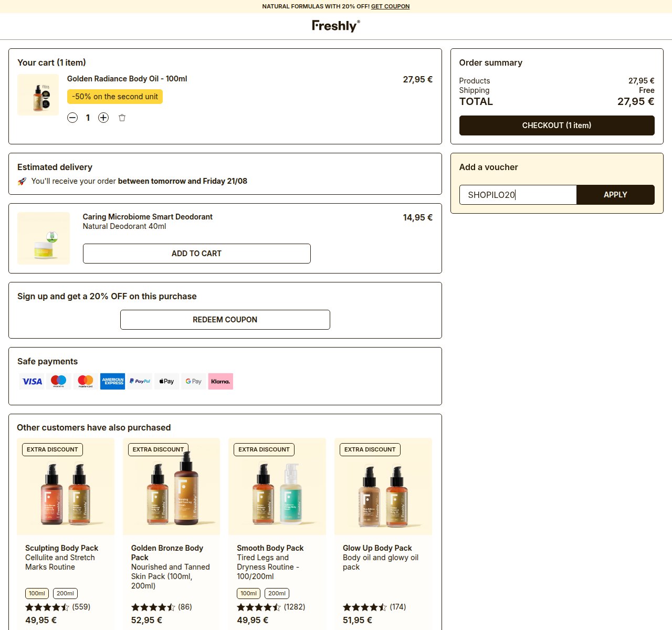Select 200ml size for Sculpting Body Pack

pos(65,593)
